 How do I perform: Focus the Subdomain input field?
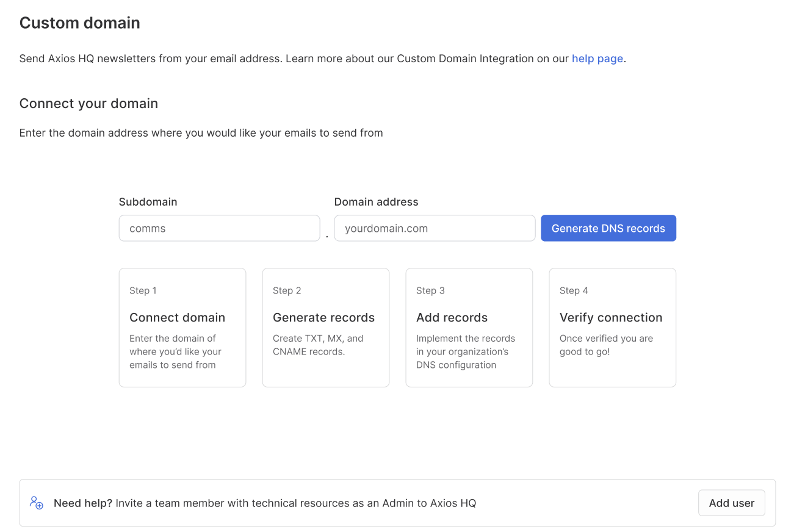tap(219, 228)
